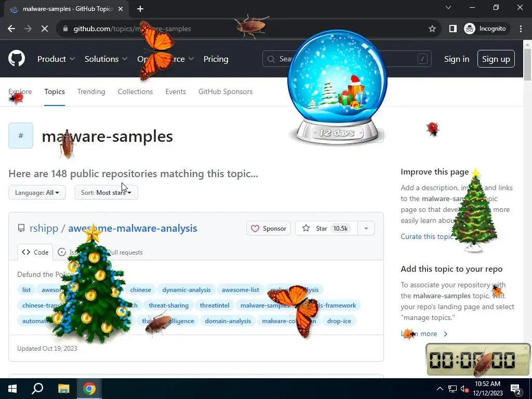Open the Pricing page

coord(216,59)
